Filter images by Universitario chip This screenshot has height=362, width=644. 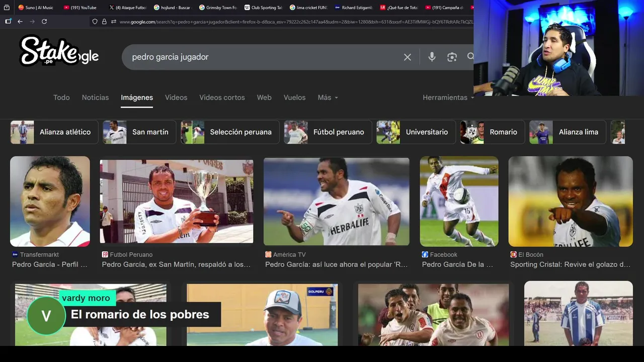click(x=416, y=132)
